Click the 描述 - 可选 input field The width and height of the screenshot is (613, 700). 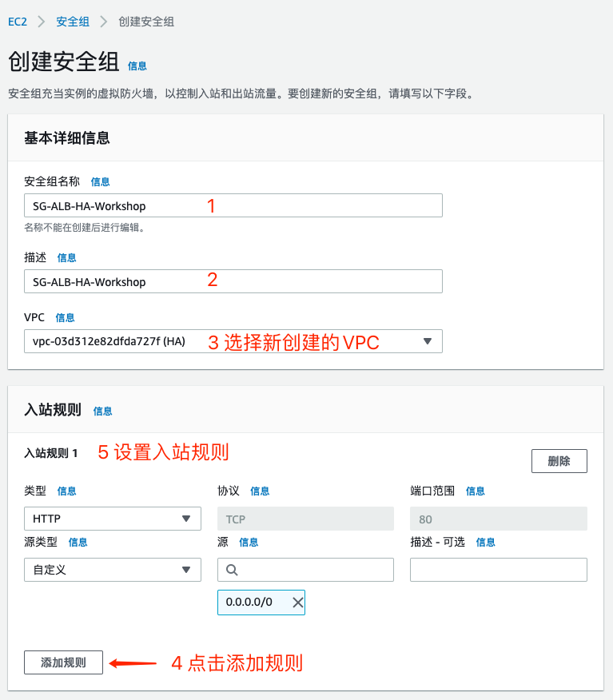(x=498, y=569)
